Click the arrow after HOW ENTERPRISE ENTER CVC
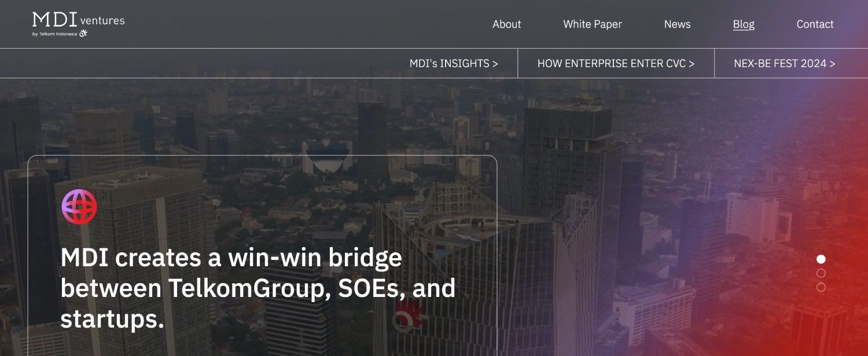The width and height of the screenshot is (868, 356). [x=692, y=64]
